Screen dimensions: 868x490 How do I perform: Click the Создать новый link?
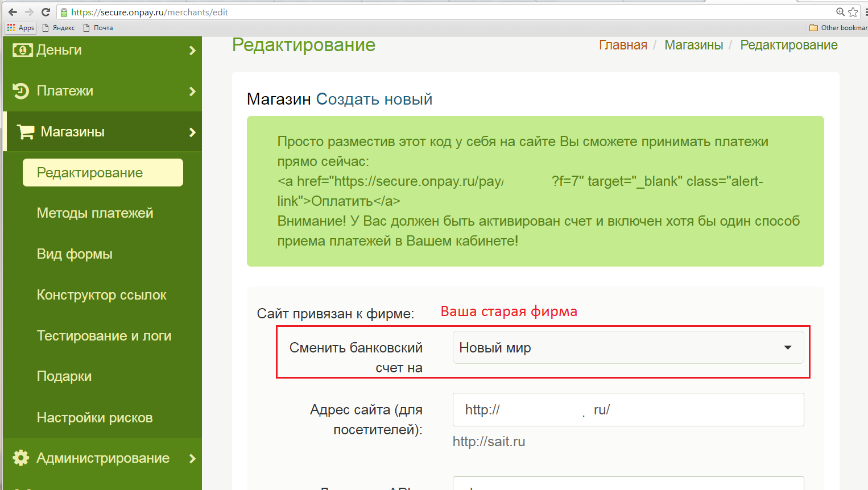coord(374,99)
